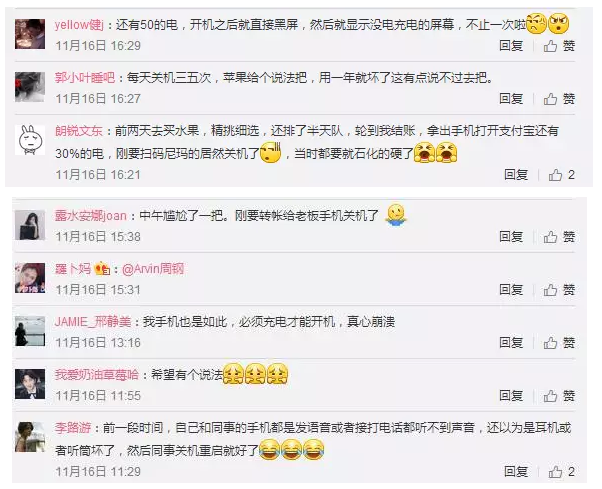Reply to 朗锐文东's fruit shopping comment

[x=516, y=175]
